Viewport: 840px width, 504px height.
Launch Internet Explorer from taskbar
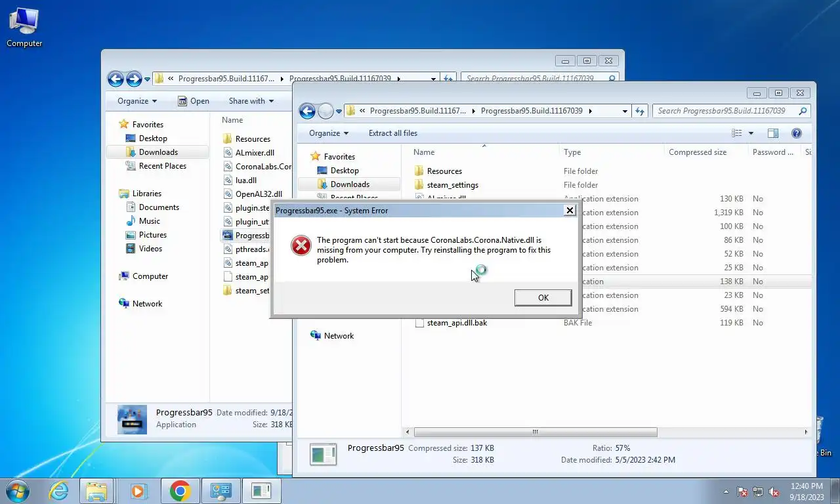[x=59, y=491]
